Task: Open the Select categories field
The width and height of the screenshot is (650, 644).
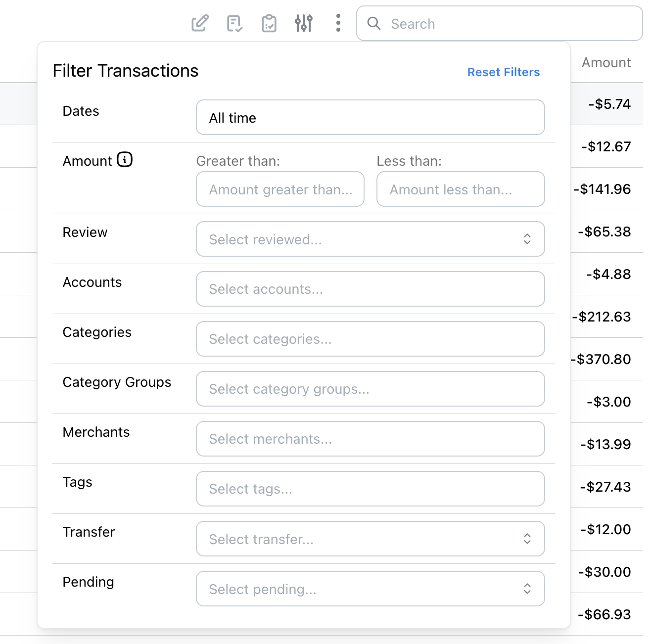Action: (x=370, y=339)
